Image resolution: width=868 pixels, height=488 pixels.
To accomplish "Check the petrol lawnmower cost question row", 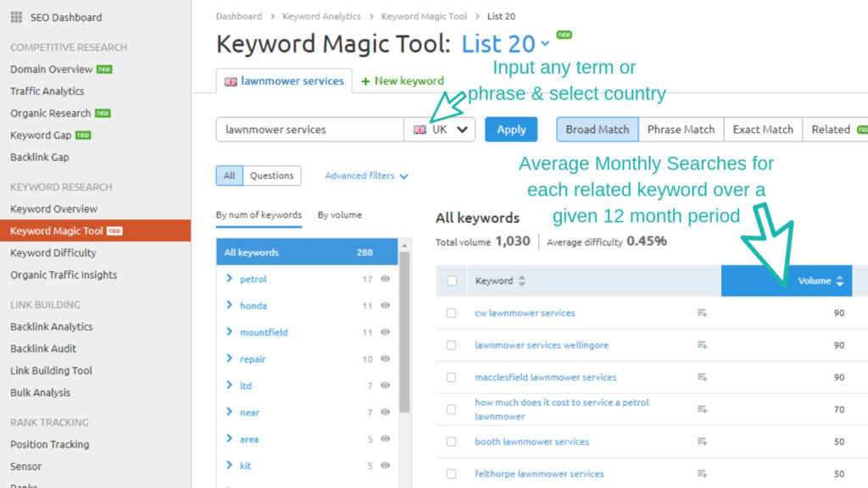I will point(451,409).
